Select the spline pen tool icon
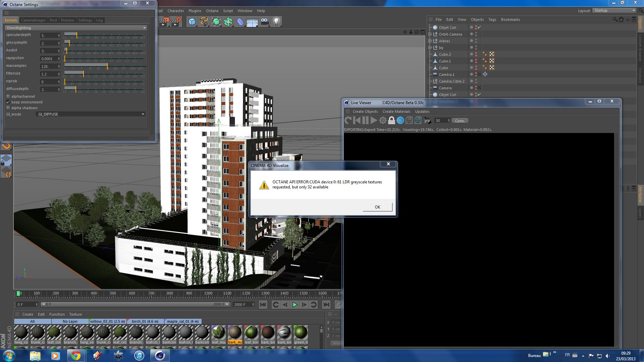644x362 pixels. [204, 22]
